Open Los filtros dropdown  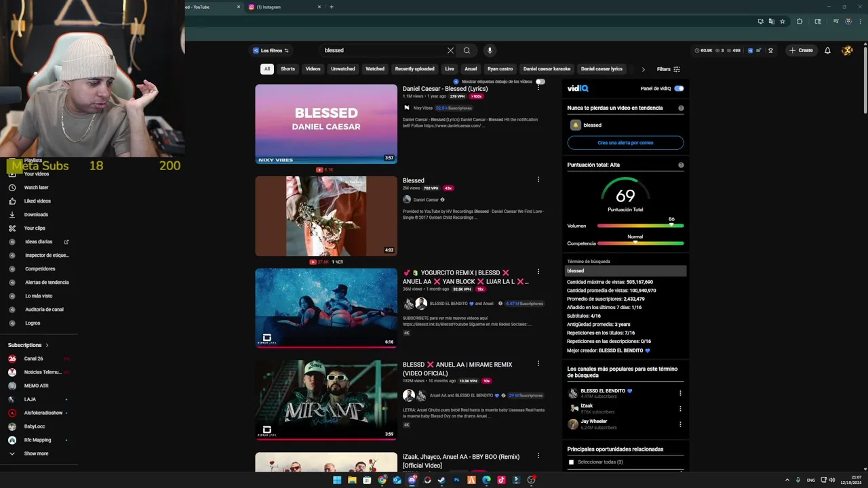(271, 50)
